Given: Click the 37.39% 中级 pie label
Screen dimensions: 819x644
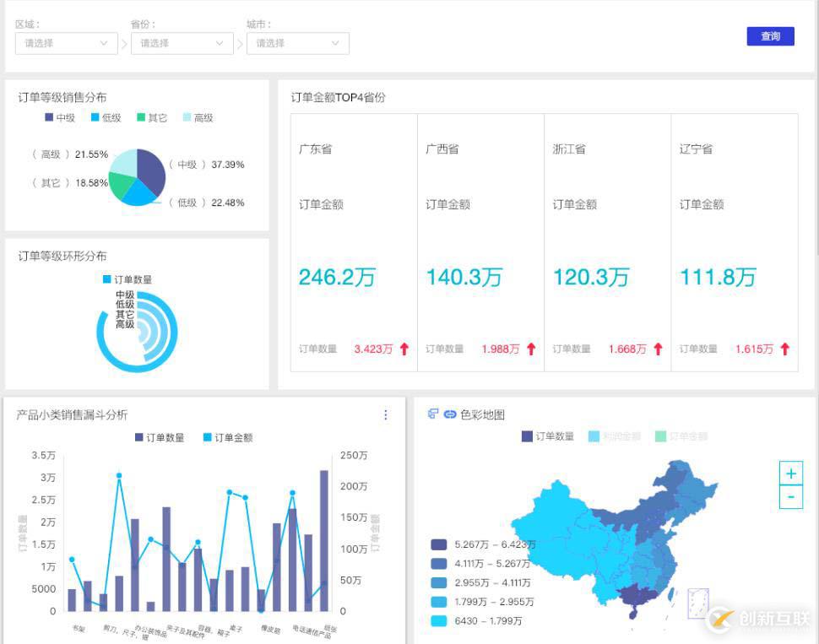Looking at the screenshot, I should point(206,165).
